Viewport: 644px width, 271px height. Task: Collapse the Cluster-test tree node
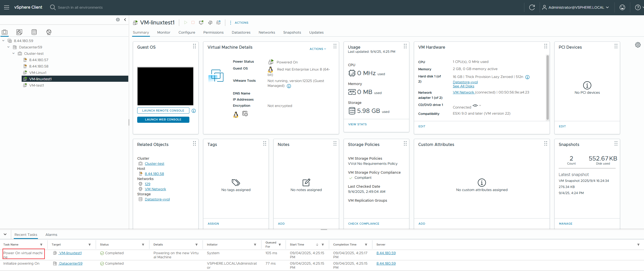point(13,53)
